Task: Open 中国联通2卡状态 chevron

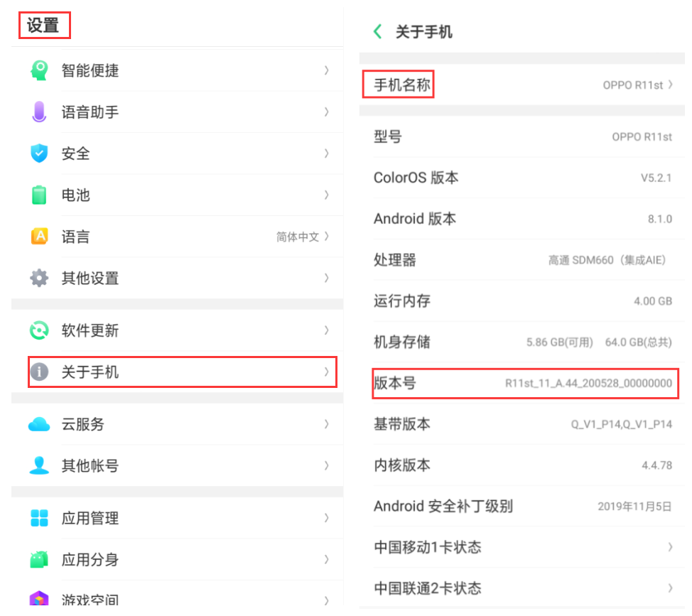Action: coord(671,588)
